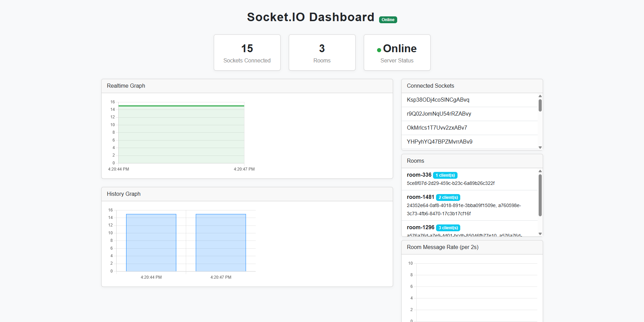
Task: Click the Online status badge beside the title
Action: [x=388, y=19]
